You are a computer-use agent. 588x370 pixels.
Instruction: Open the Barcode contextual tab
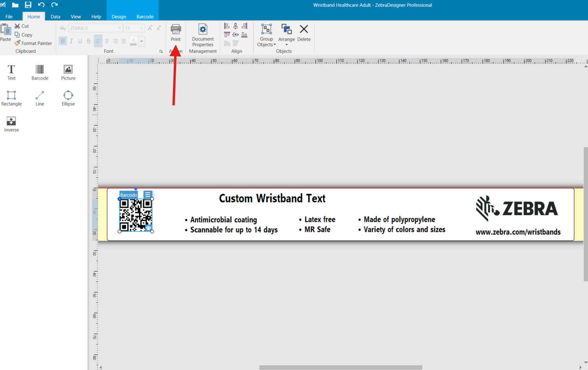[x=145, y=16]
